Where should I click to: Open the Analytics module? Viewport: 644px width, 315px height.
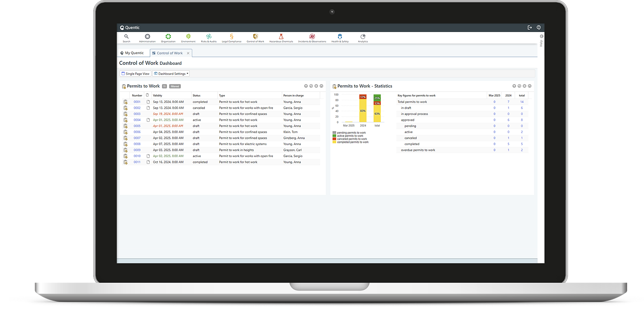363,38
